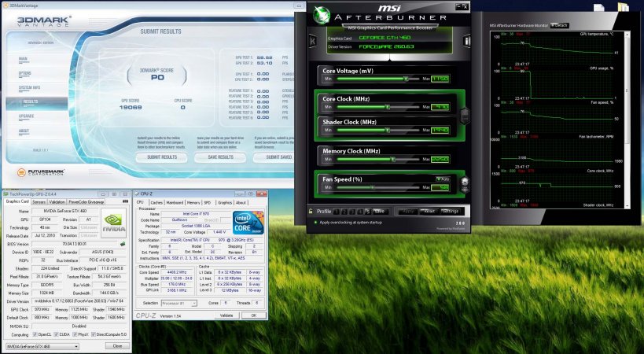Click the Kombustor K icon in Afterburner
Screen dimensions: 644x354
point(312,41)
